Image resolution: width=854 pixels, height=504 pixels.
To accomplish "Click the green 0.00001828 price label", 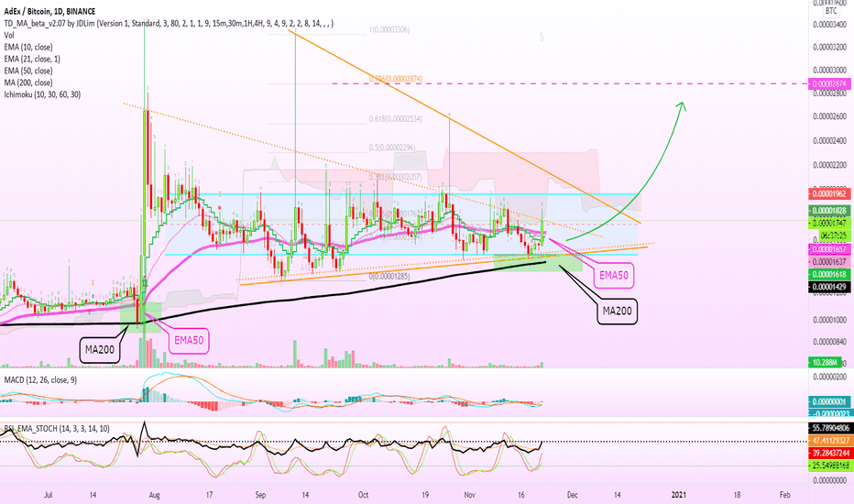I will pyautogui.click(x=830, y=211).
